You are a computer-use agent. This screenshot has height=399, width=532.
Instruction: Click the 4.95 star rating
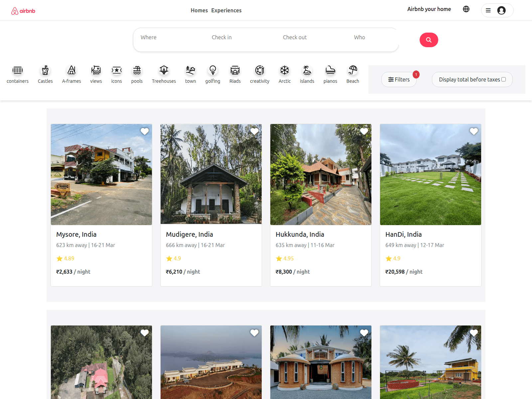pyautogui.click(x=285, y=258)
